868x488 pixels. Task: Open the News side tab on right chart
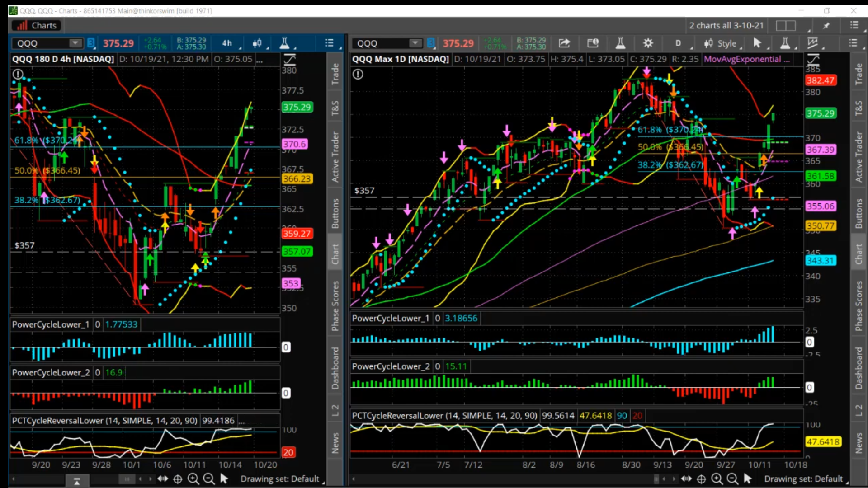coord(859,443)
